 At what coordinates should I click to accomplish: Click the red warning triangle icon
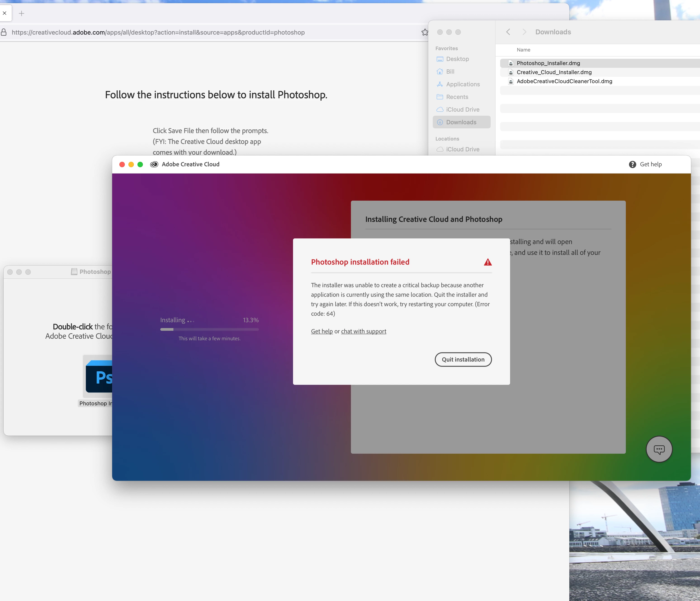(487, 262)
